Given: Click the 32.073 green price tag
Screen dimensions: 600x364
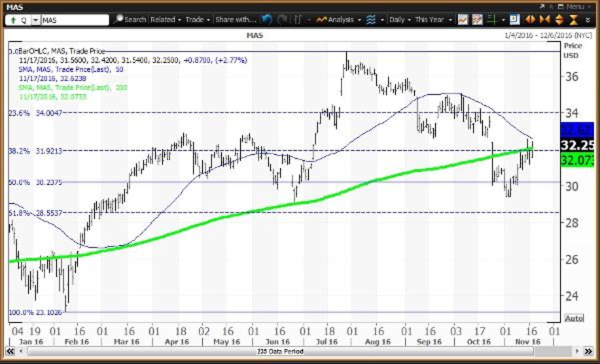Looking at the screenshot, I should (577, 160).
